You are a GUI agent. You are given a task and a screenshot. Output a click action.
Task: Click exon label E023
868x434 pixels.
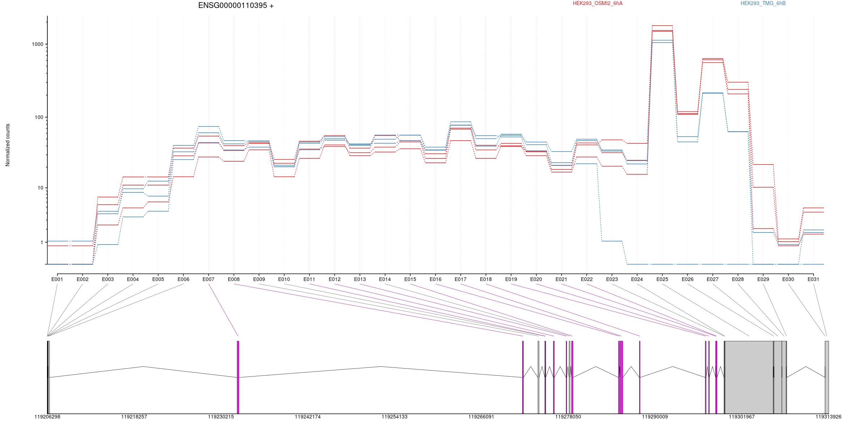[612, 279]
